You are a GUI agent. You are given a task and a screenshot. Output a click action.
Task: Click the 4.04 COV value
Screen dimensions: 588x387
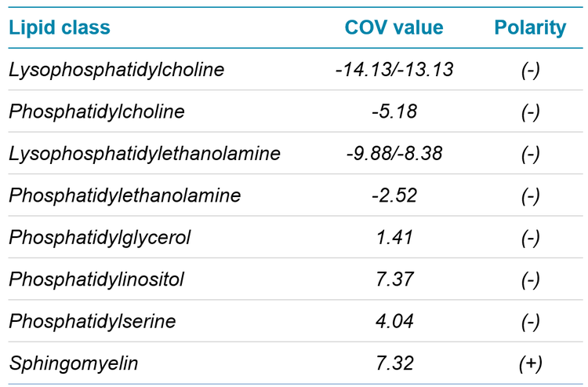pyautogui.click(x=394, y=322)
